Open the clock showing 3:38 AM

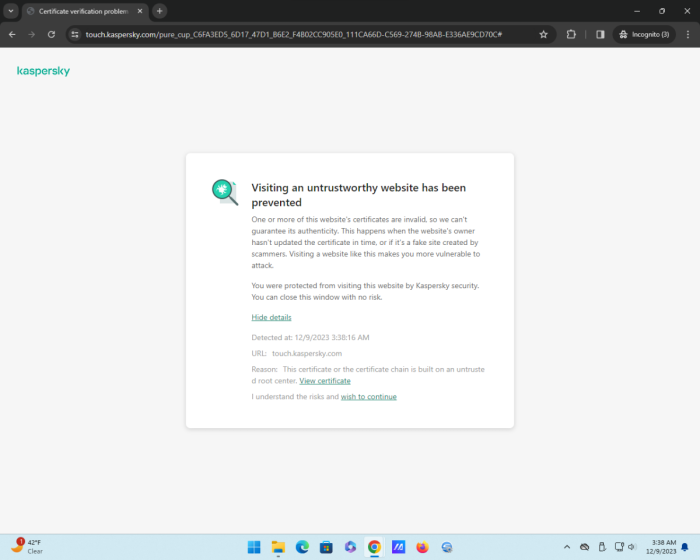pos(661,547)
